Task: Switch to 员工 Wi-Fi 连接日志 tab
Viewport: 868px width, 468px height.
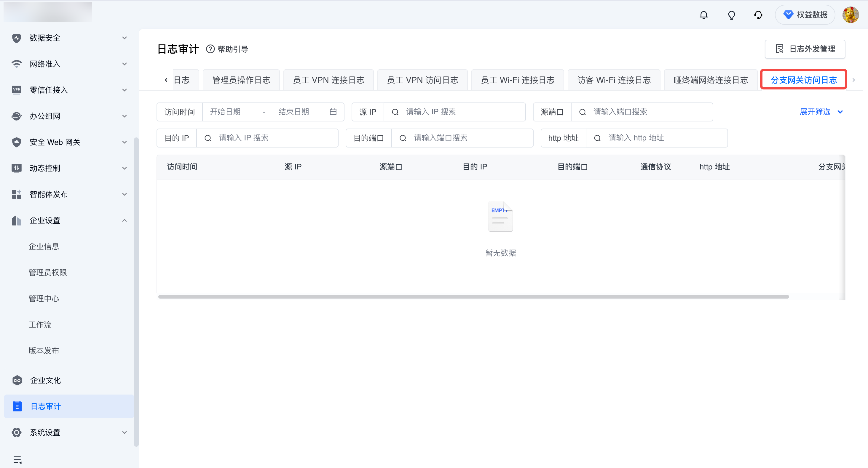Action: pyautogui.click(x=518, y=80)
